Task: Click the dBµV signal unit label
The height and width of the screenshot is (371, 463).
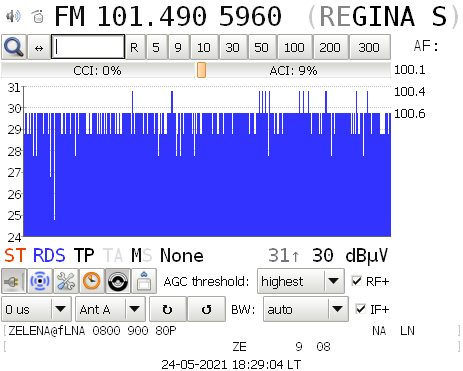Action: [x=367, y=256]
